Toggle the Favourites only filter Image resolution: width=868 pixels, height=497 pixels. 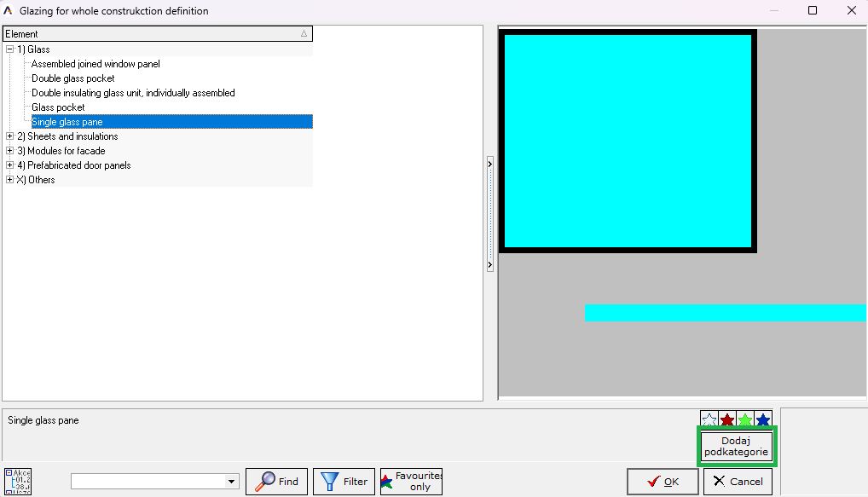click(411, 480)
